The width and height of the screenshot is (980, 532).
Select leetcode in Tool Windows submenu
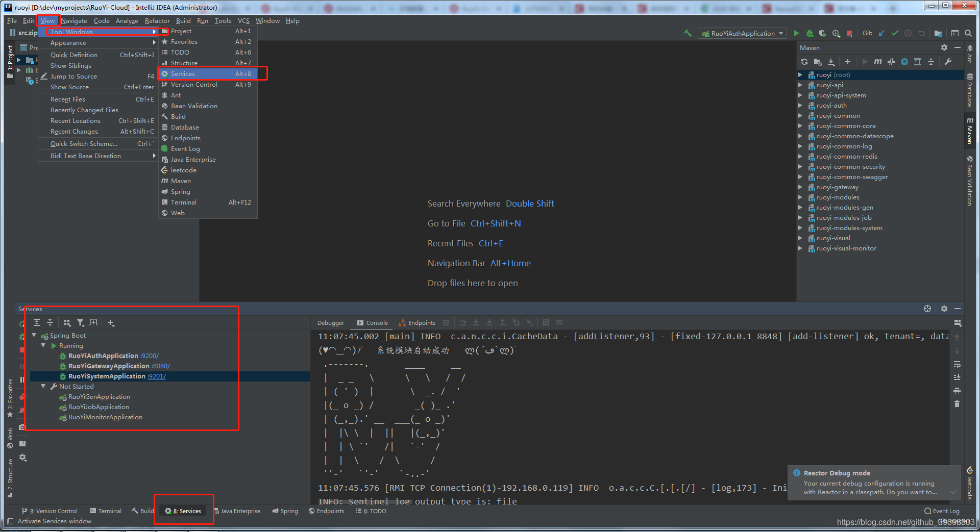207,170
